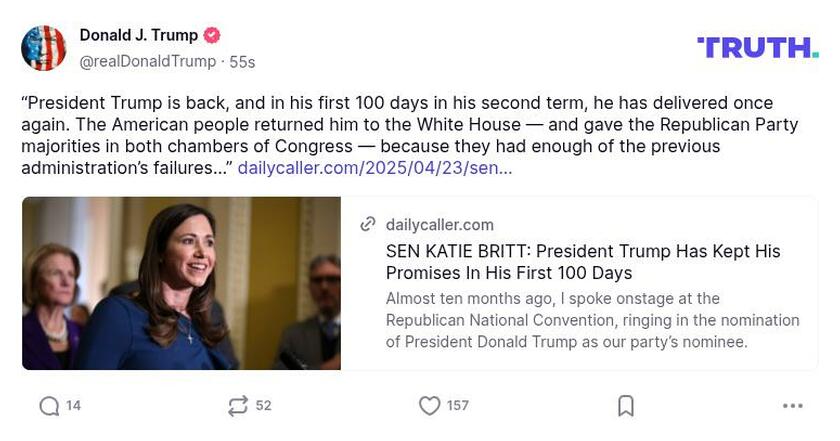
Task: Open the profile avatar picture
Action: 44,48
